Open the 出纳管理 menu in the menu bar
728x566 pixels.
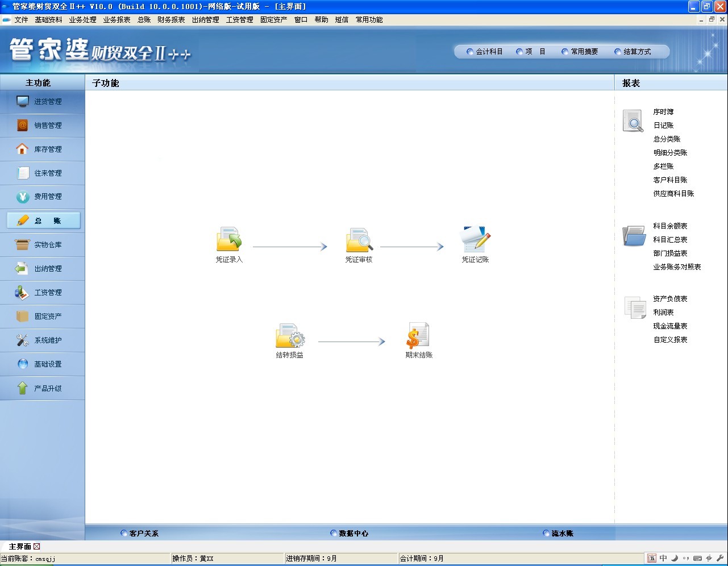tap(206, 20)
